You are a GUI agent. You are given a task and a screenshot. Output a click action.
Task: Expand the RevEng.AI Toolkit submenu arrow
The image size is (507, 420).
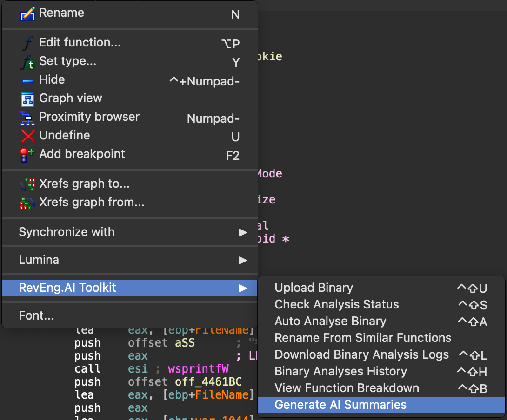tap(242, 288)
